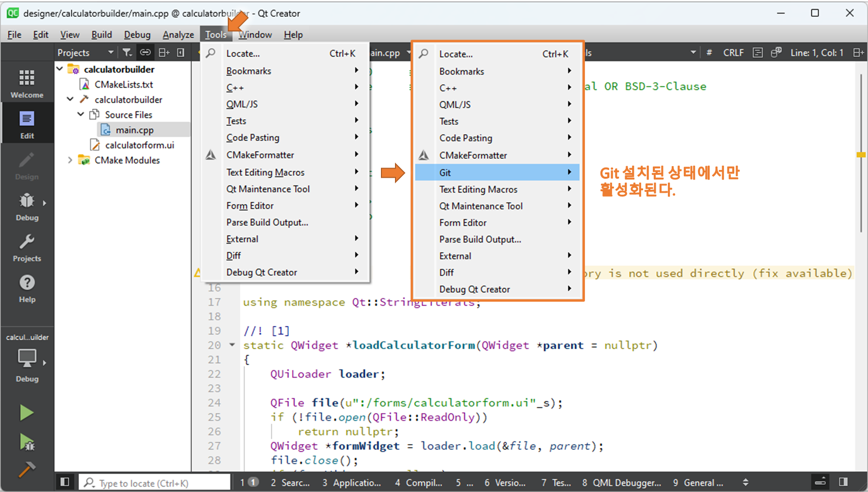Open the output panes up/down selector
868x492 pixels.
(x=745, y=482)
